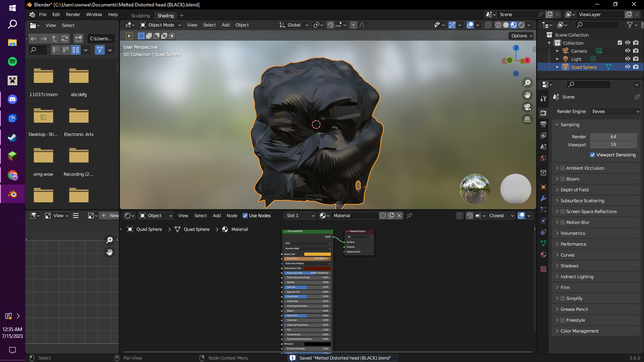Switch viewport to Wireframe shading mode
This screenshot has height=362, width=644.
498,25
